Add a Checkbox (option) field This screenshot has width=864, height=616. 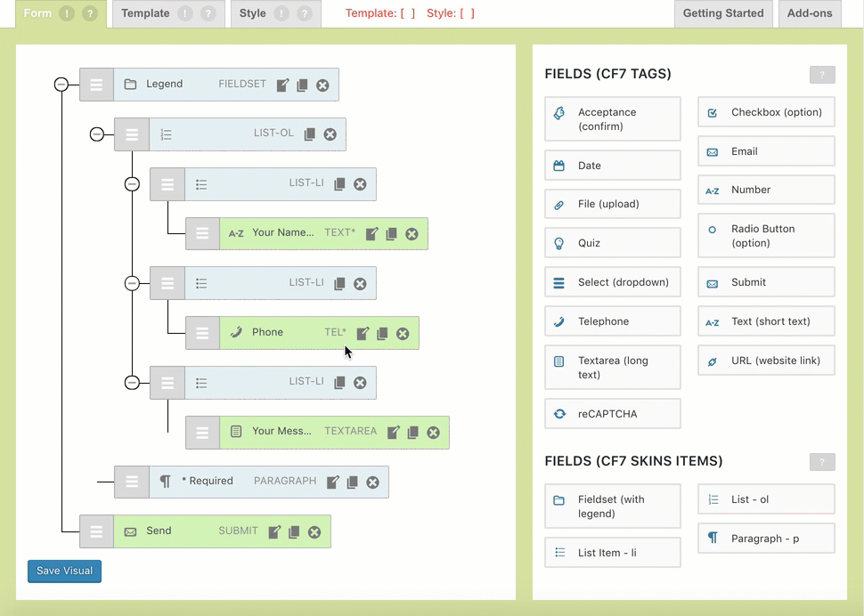pyautogui.click(x=766, y=112)
